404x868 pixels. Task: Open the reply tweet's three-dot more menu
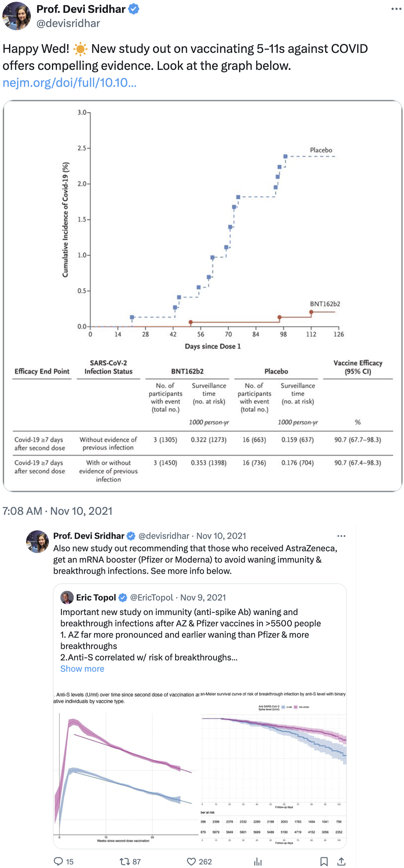tap(341, 536)
